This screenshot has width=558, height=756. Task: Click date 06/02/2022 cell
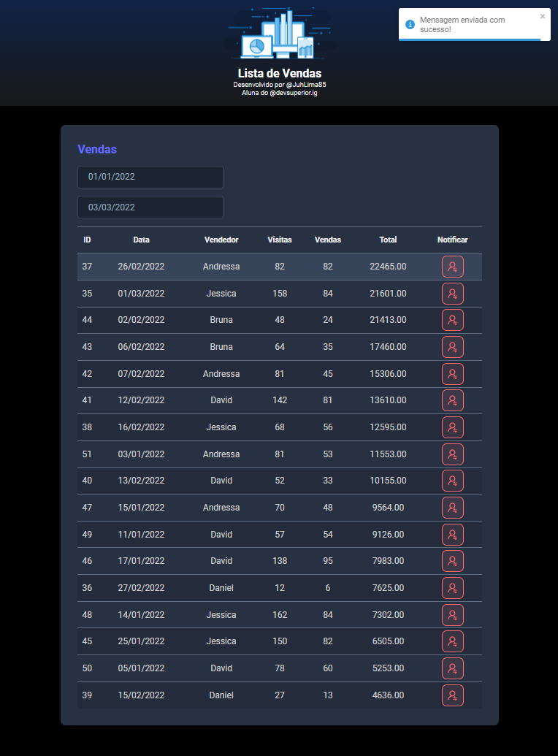(141, 347)
